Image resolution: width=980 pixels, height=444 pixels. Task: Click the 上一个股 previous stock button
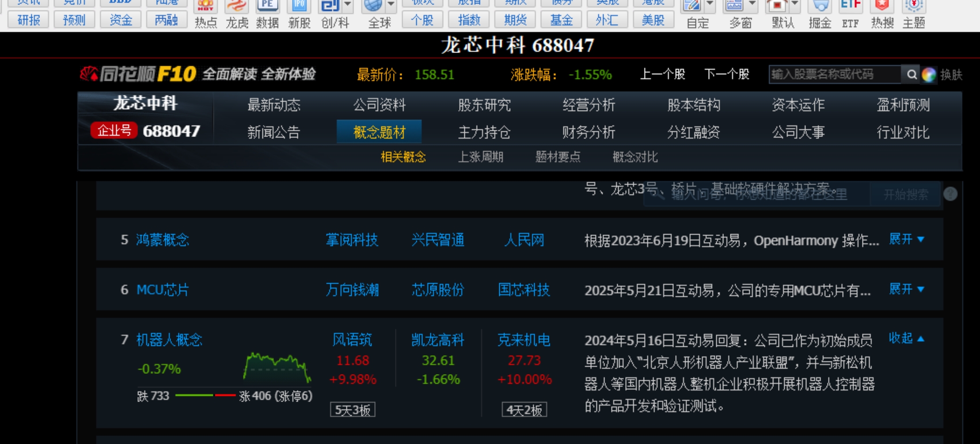(x=663, y=74)
